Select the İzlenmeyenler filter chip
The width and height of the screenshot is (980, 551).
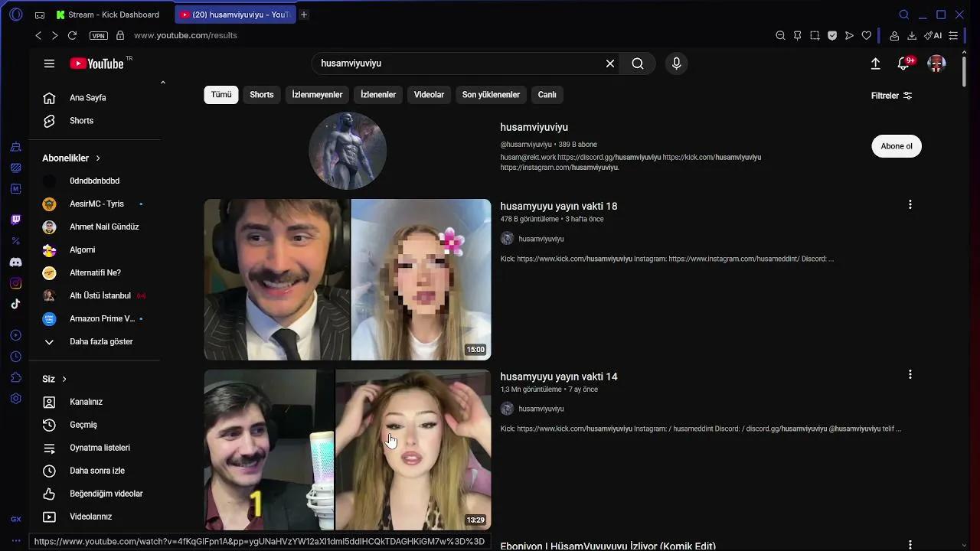[317, 95]
